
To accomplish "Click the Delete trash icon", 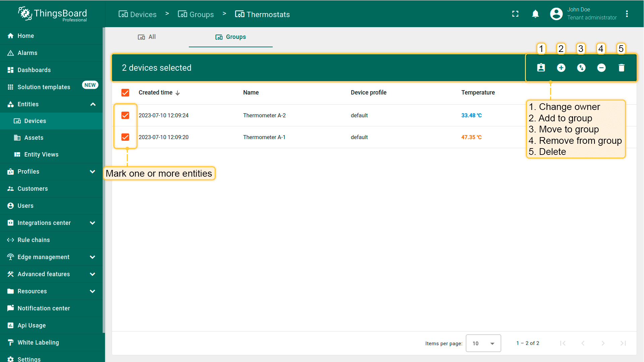I will coord(622,68).
